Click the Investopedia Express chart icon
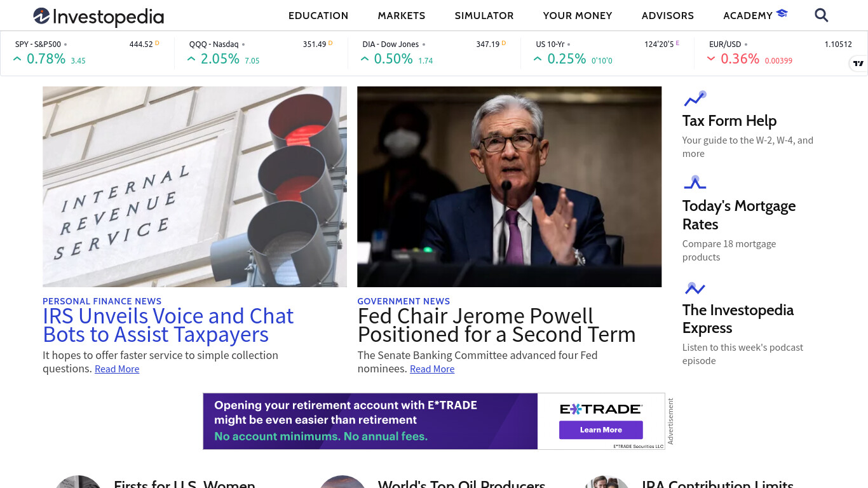This screenshot has width=868, height=488. 695,288
